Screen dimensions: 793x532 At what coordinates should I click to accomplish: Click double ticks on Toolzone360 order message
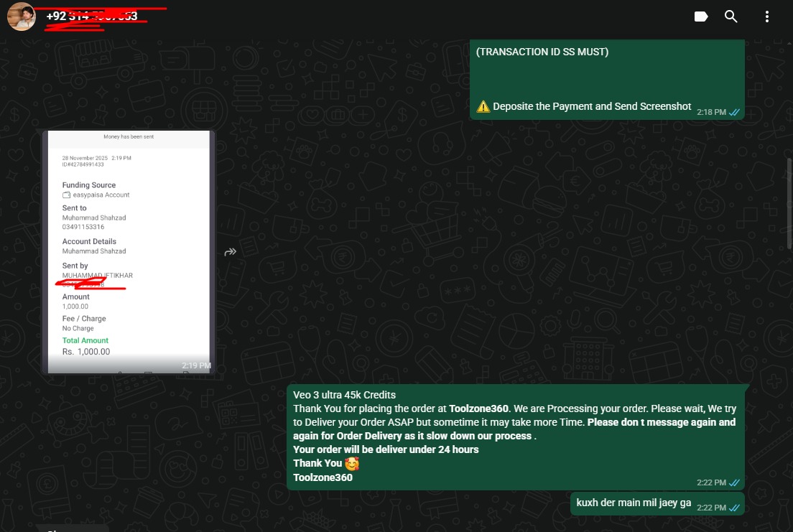coord(734,482)
